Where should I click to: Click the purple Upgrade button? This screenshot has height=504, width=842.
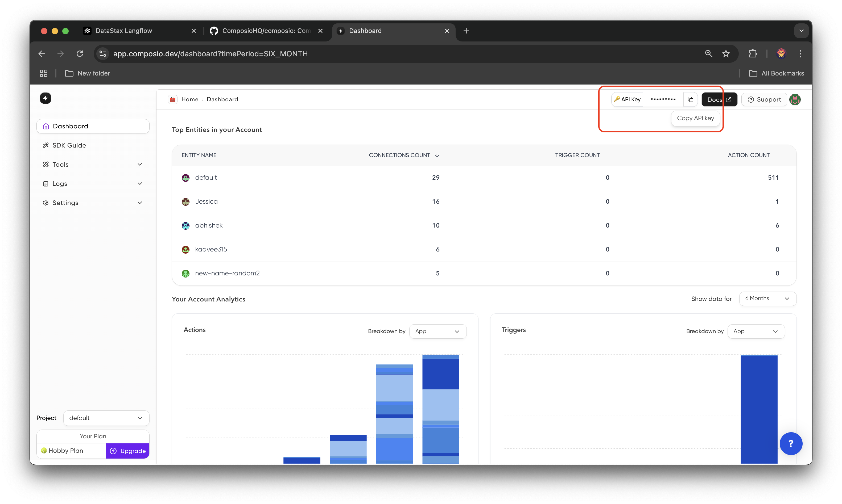click(x=127, y=451)
